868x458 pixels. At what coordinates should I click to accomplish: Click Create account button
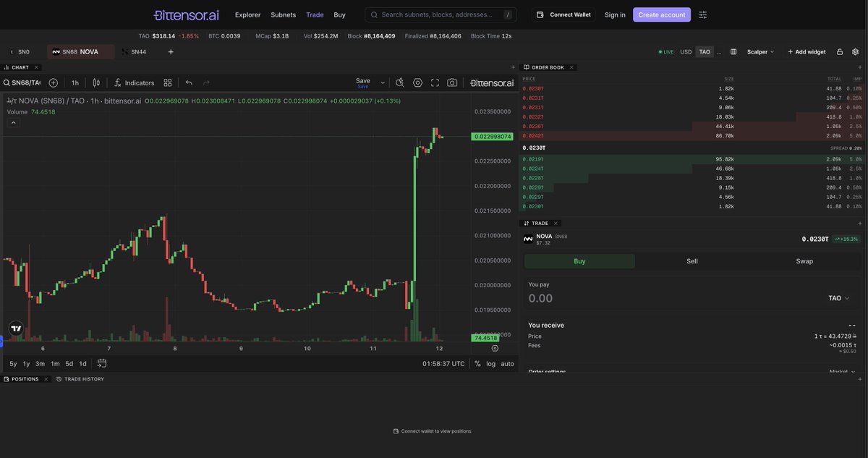coord(662,14)
